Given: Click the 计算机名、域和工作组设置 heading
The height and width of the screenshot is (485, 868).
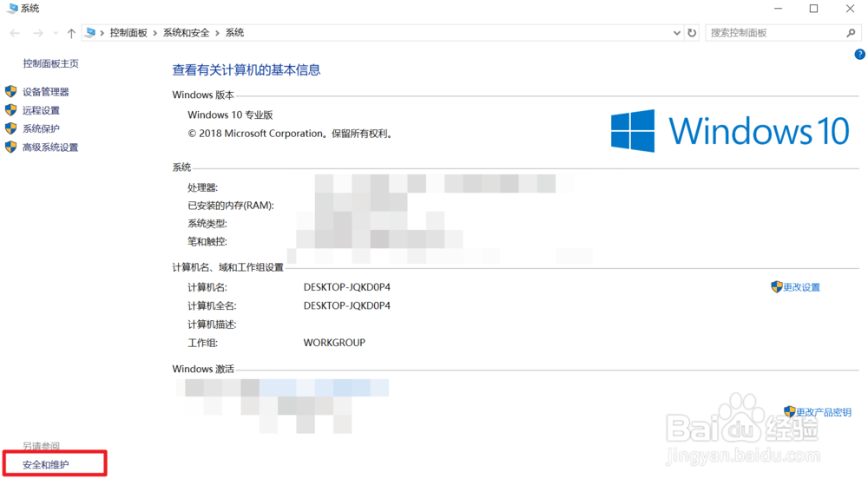Looking at the screenshot, I should point(227,268).
